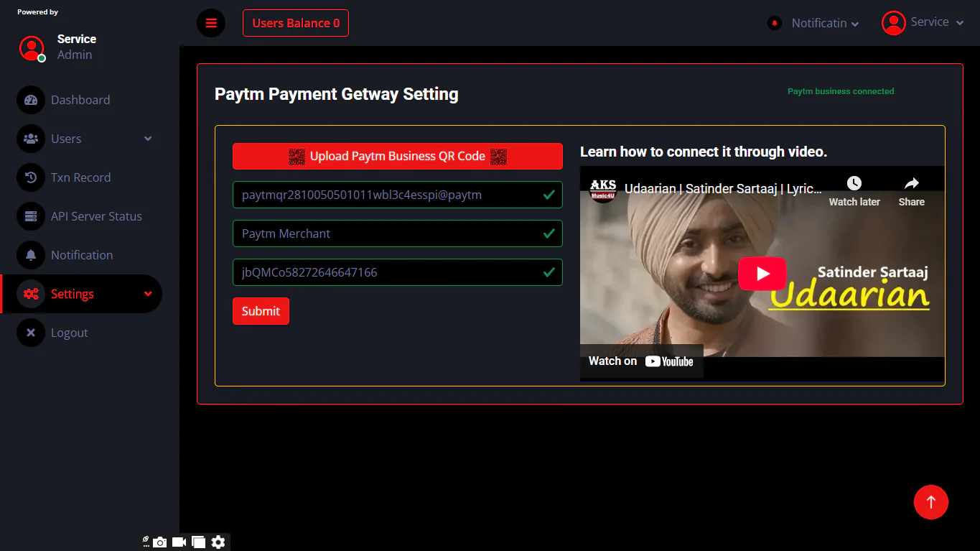Click the Dashboard gauge icon
This screenshot has height=551, width=980.
tap(31, 100)
